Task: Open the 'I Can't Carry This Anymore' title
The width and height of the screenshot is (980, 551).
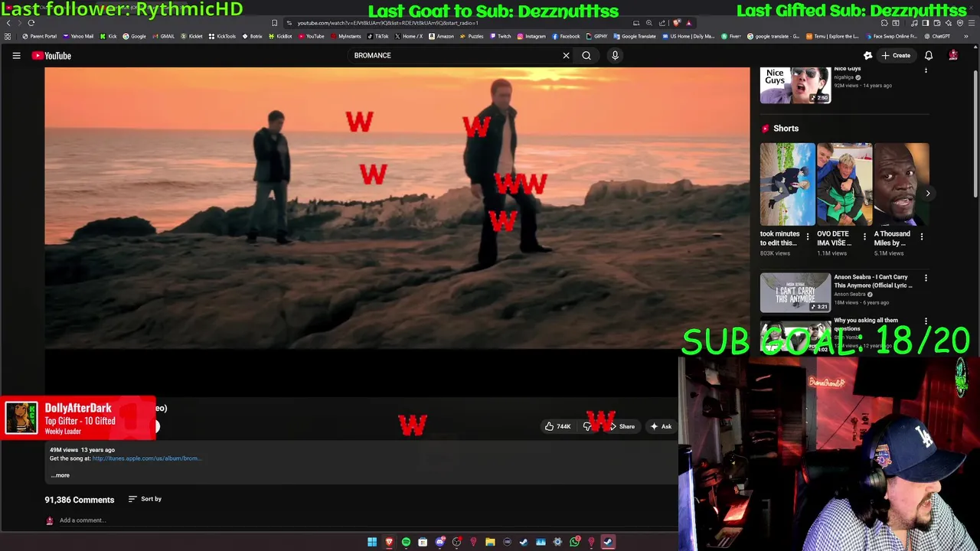Action: point(873,281)
